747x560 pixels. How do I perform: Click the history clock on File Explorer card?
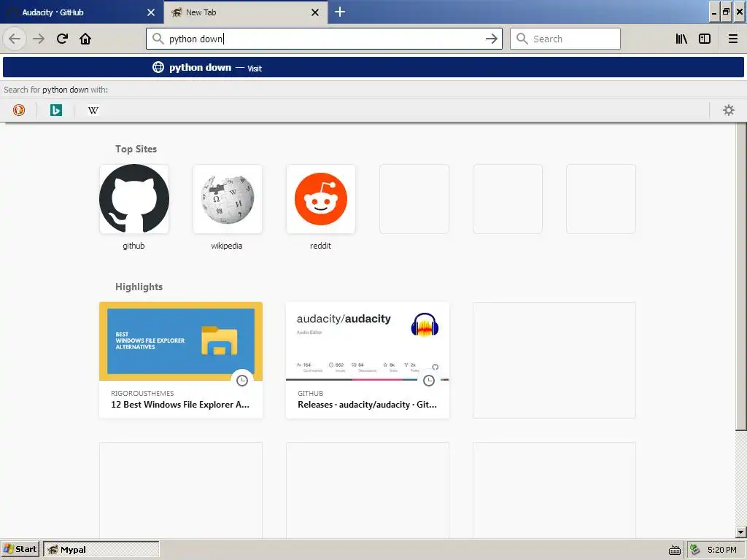[242, 380]
